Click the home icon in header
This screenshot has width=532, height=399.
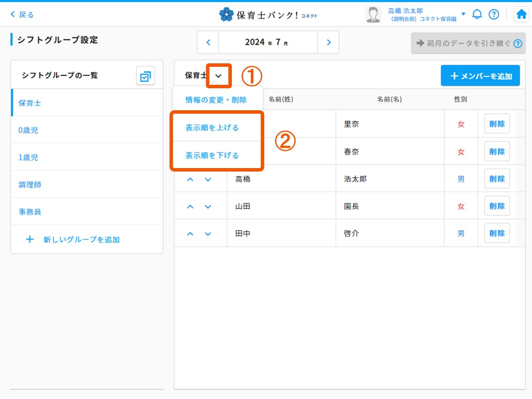521,14
